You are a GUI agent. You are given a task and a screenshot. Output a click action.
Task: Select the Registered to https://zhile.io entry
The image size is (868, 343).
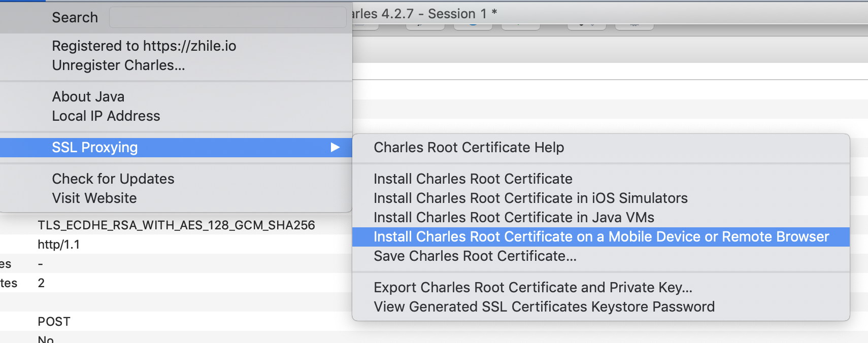(144, 46)
